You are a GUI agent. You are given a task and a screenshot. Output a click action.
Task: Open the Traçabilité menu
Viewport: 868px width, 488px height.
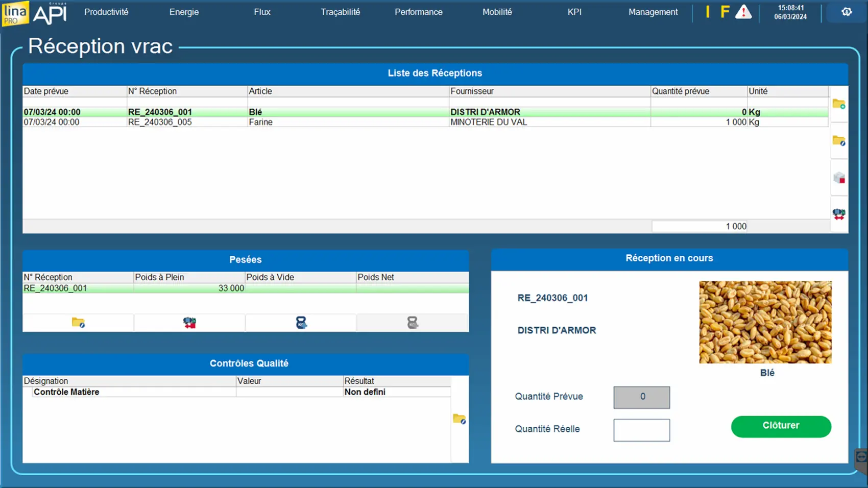click(340, 12)
